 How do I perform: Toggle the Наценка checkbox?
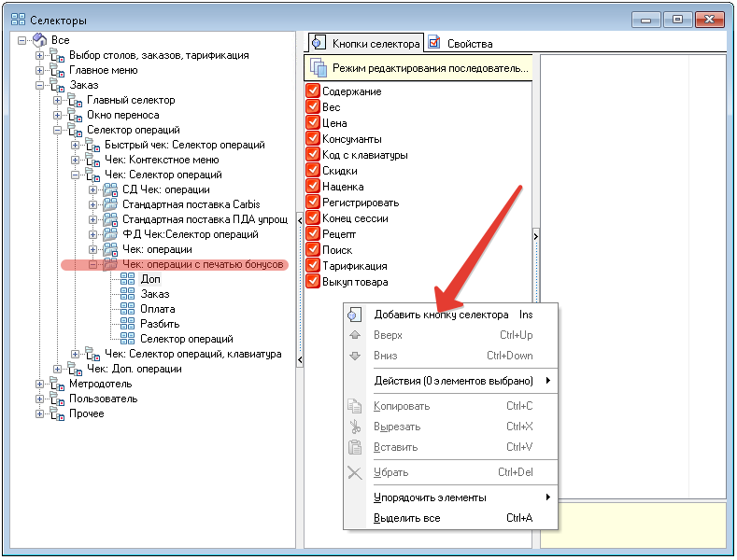coord(313,186)
